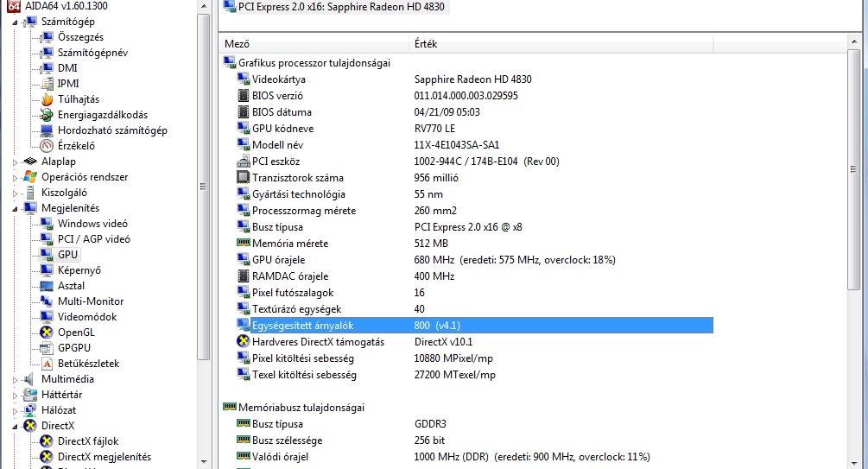Click the Grafikus processzor tulajdonságai section icon
The height and width of the screenshot is (469, 868).
tap(230, 62)
